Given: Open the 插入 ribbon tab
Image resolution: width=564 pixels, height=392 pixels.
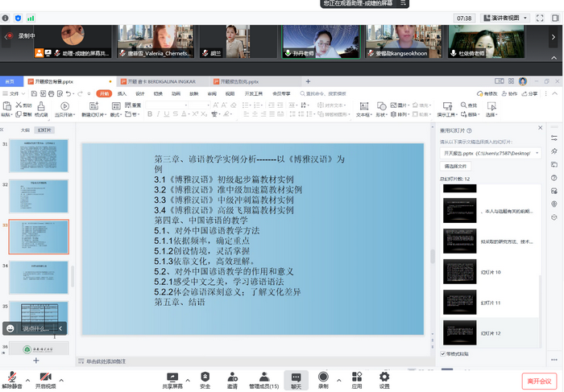Looking at the screenshot, I should [122, 93].
